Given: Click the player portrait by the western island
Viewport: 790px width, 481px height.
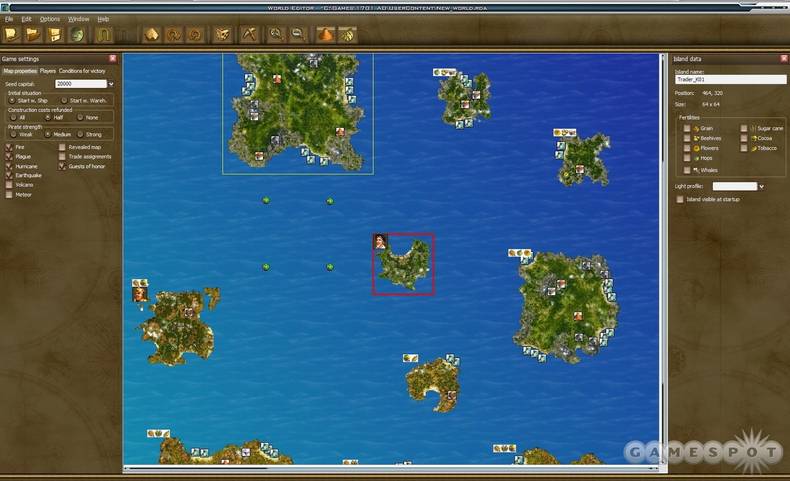Looking at the screenshot, I should [140, 294].
